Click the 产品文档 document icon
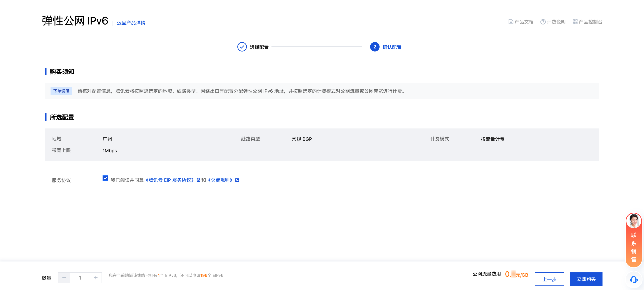The width and height of the screenshot is (644, 290). coord(511,22)
